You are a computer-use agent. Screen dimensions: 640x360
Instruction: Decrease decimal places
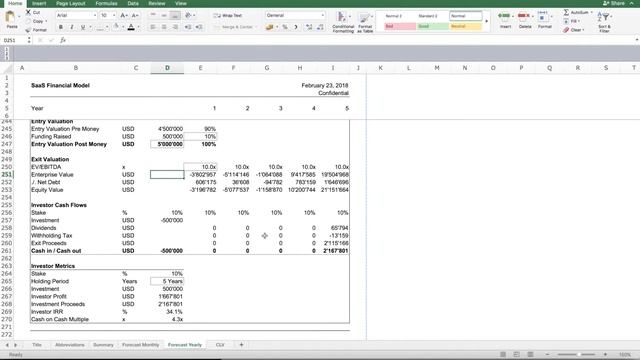click(x=320, y=27)
